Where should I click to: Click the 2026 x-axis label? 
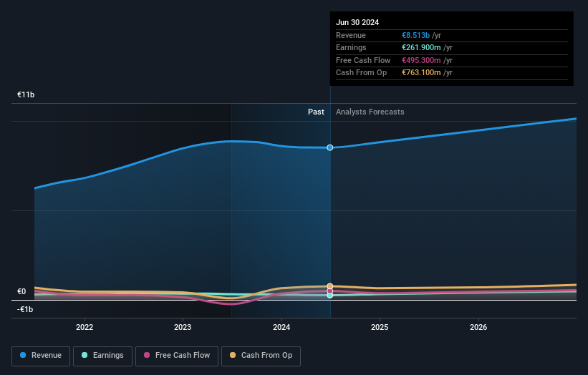tap(478, 328)
